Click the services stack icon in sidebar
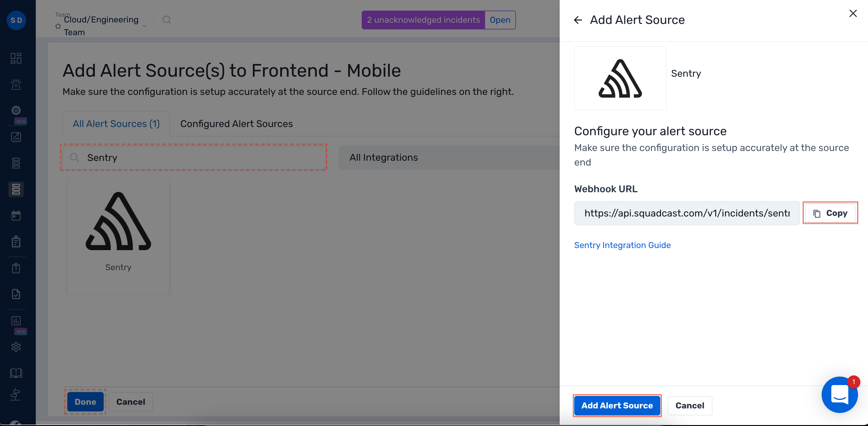The height and width of the screenshot is (426, 868). tap(16, 190)
